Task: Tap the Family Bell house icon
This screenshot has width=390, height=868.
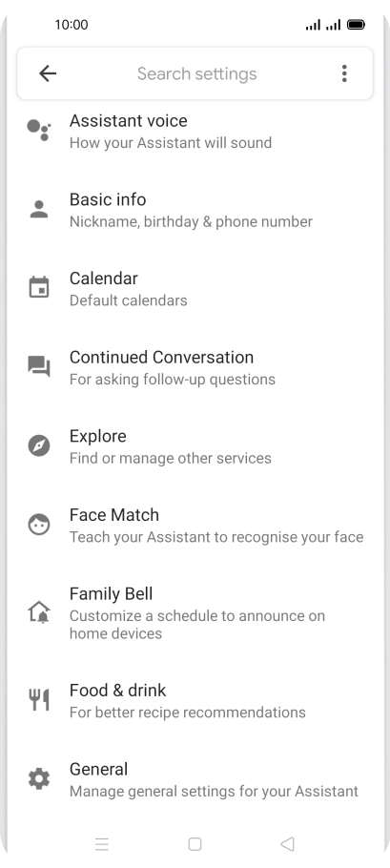Action: pos(39,612)
